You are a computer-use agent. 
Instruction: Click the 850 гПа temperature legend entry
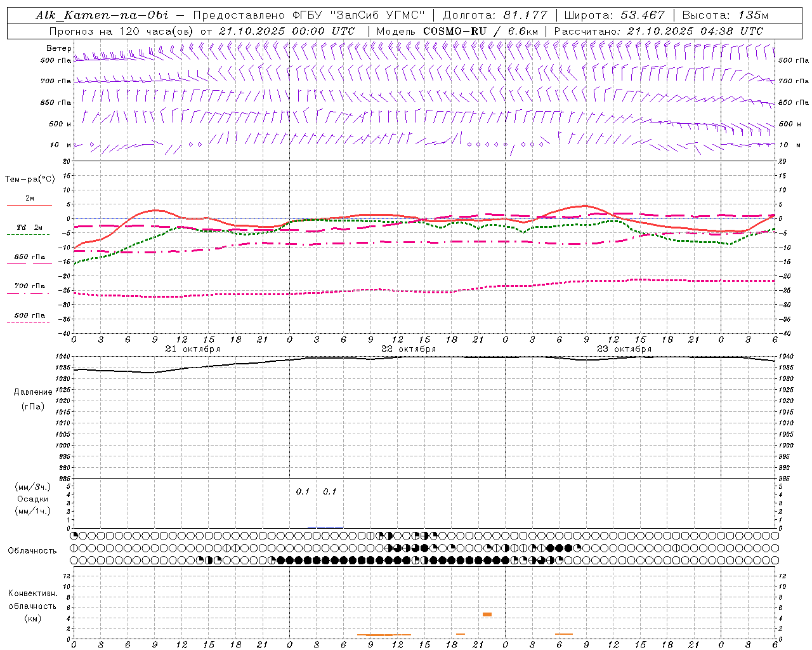click(x=30, y=257)
